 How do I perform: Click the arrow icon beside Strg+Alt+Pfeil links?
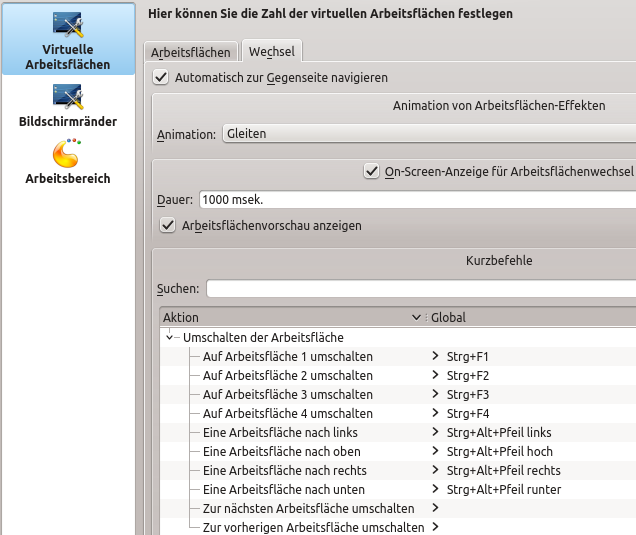(x=435, y=432)
